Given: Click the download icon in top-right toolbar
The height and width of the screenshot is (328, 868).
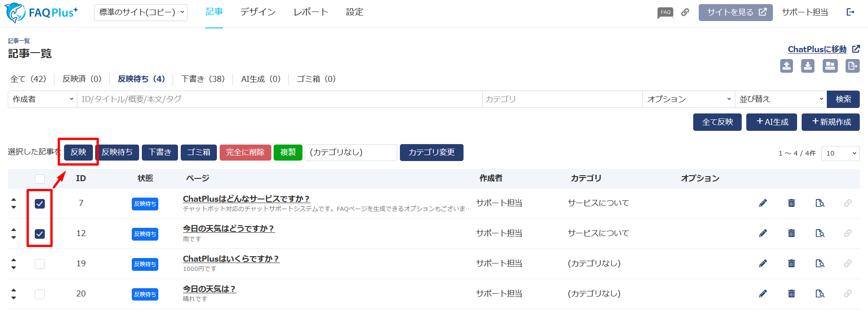Looking at the screenshot, I should tap(808, 66).
